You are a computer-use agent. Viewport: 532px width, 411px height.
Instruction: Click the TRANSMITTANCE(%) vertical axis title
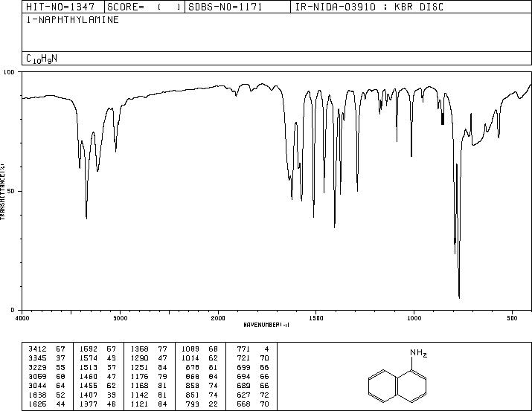pos(2,192)
